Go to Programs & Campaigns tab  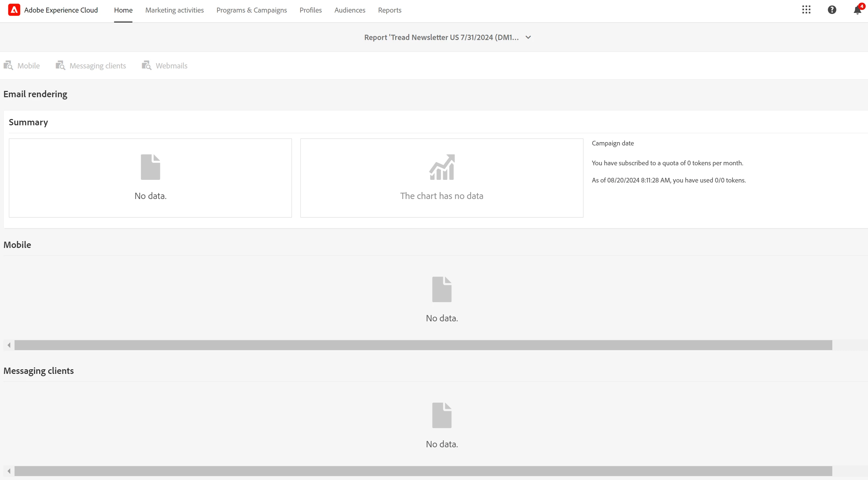click(251, 10)
